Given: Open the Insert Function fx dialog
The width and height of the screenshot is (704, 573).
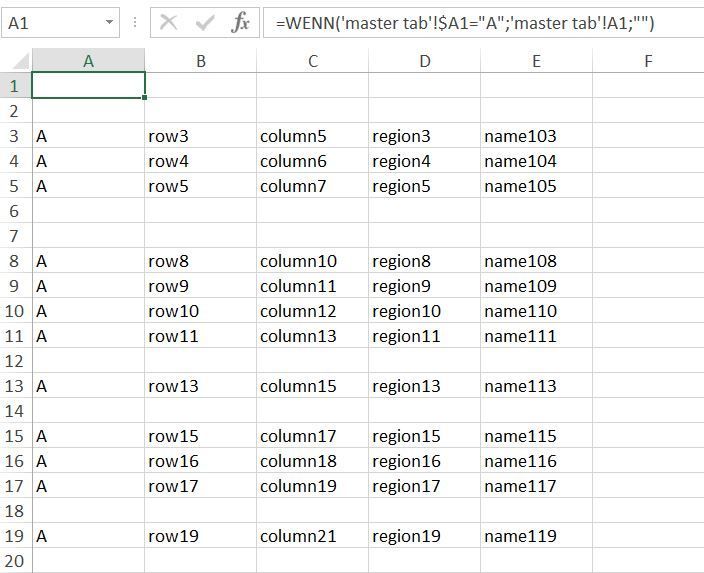Looking at the screenshot, I should pos(240,22).
